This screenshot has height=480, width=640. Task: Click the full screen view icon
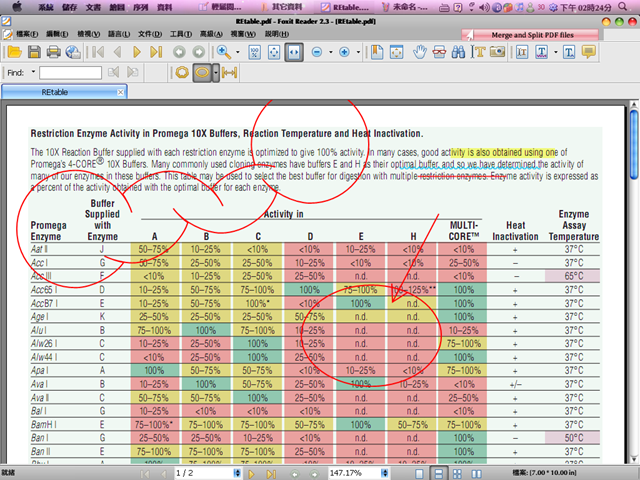(x=396, y=52)
